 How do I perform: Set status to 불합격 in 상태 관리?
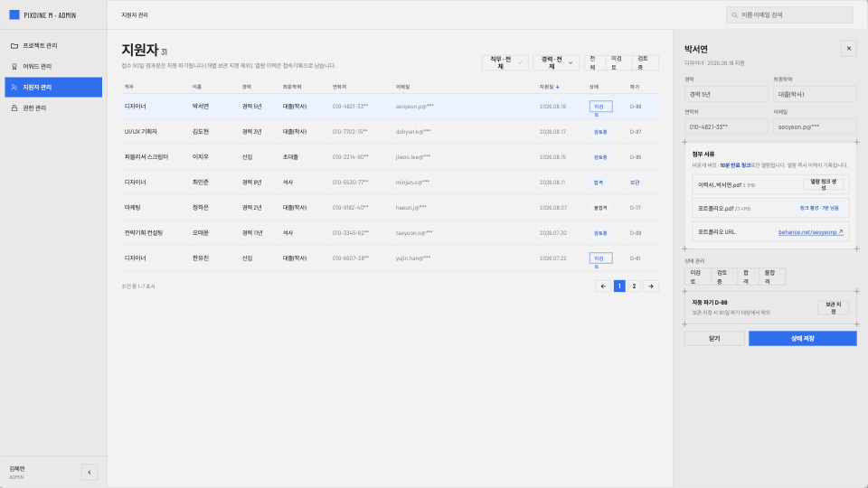[x=770, y=277]
